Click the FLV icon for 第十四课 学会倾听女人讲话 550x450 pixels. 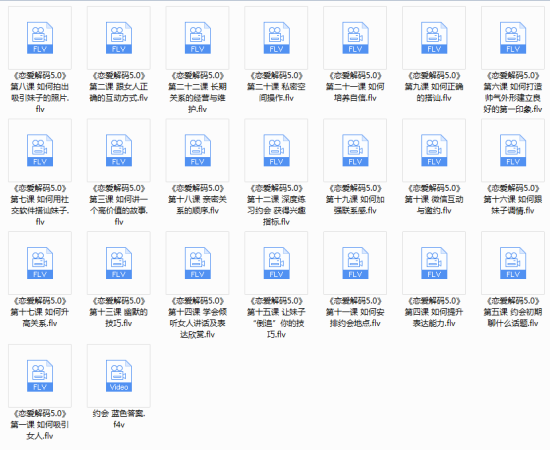click(198, 263)
